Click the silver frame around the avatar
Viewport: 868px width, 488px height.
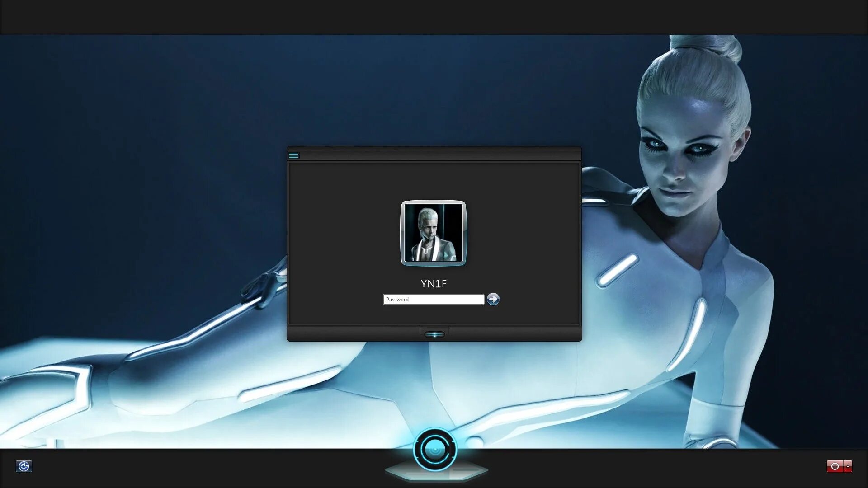pyautogui.click(x=402, y=233)
